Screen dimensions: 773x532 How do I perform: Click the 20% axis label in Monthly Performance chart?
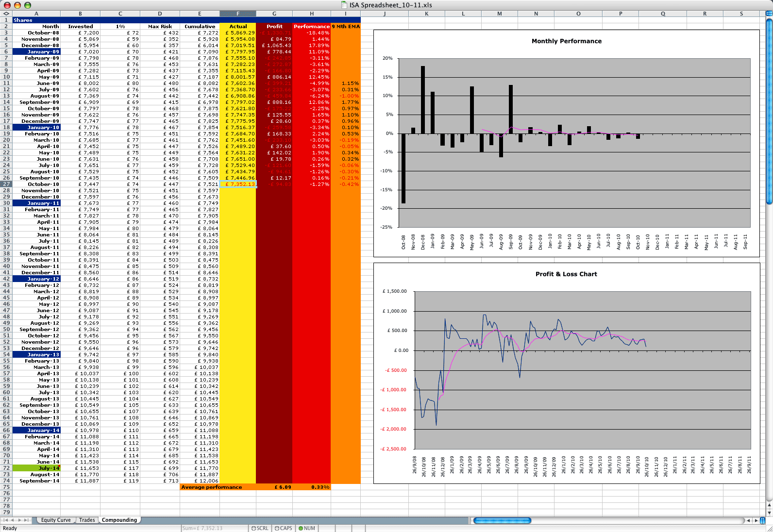pos(387,58)
